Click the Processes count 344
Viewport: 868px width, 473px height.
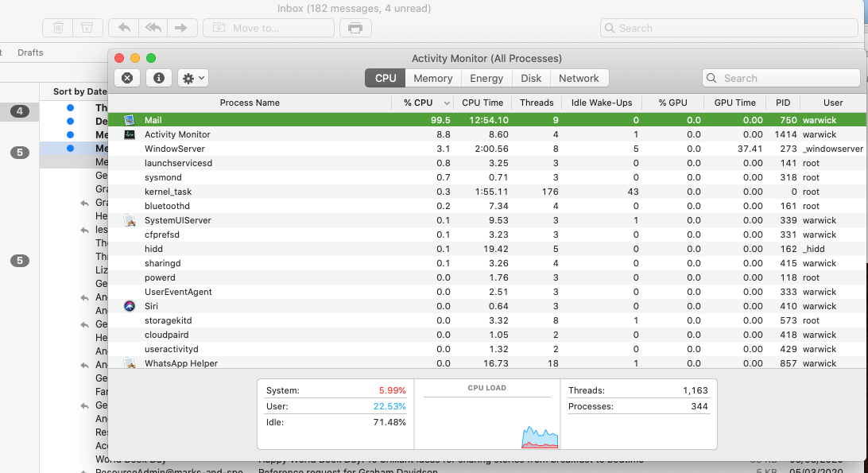[699, 406]
